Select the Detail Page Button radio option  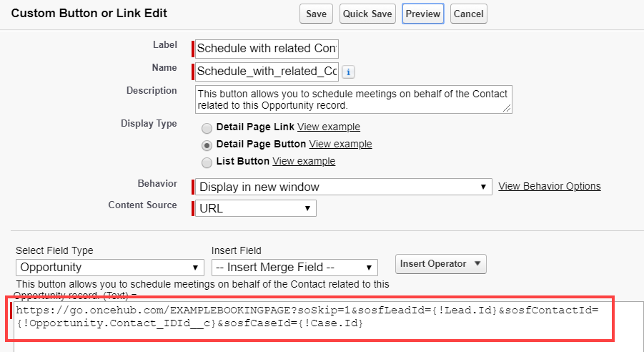tap(207, 145)
